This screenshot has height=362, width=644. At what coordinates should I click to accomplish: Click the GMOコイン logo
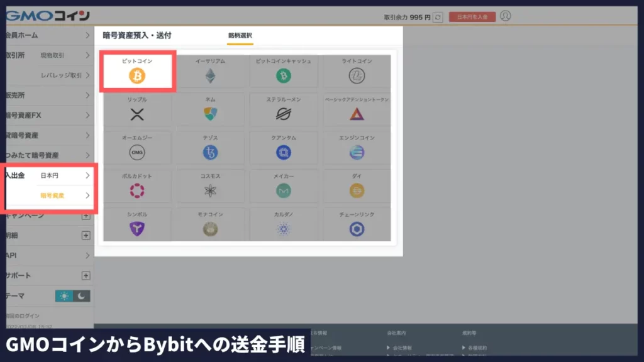pos(48,16)
